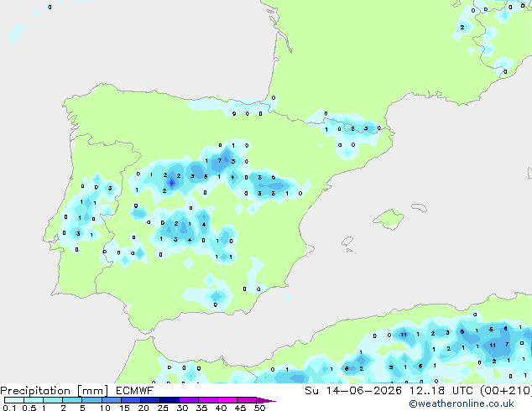Click the legend scale label "40"
The width and height of the screenshot is (532, 411).
tap(221, 408)
